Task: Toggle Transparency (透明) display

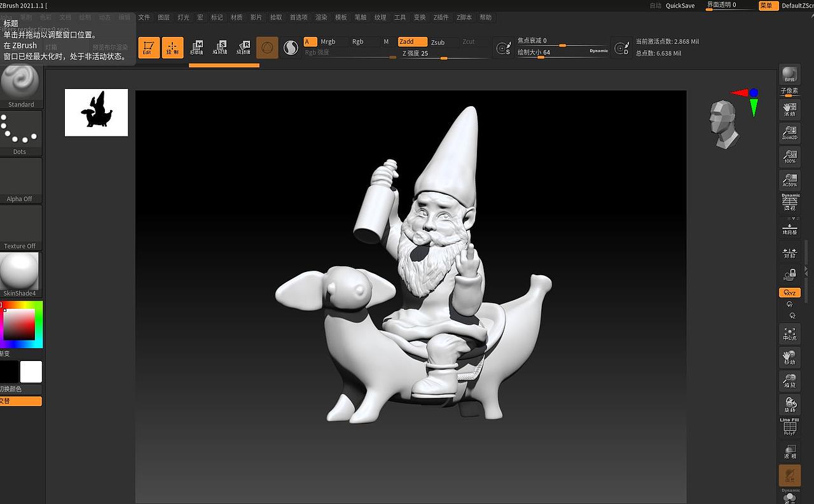Action: click(x=790, y=451)
